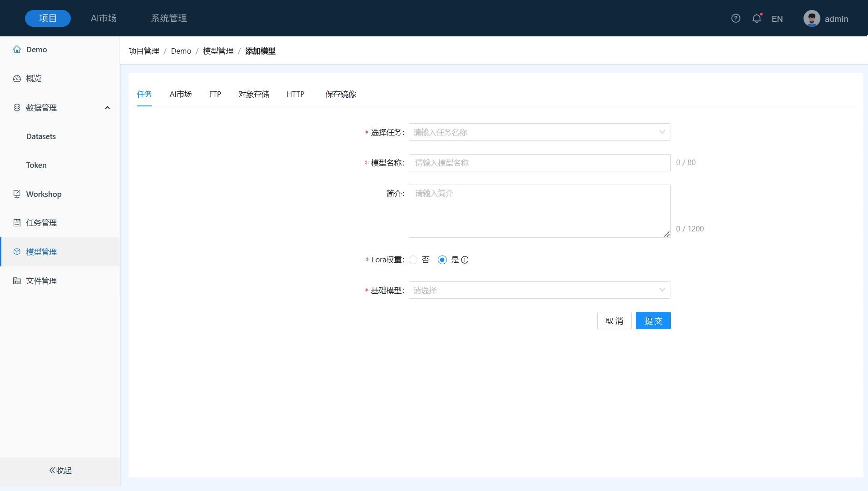The image size is (868, 491).
Task: Open the 基础模型 dropdown
Action: [539, 290]
